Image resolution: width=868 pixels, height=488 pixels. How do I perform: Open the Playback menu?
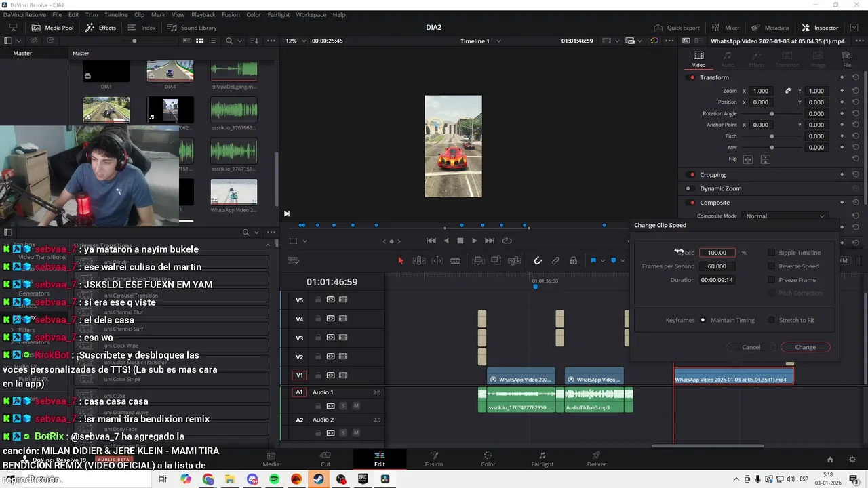[203, 14]
